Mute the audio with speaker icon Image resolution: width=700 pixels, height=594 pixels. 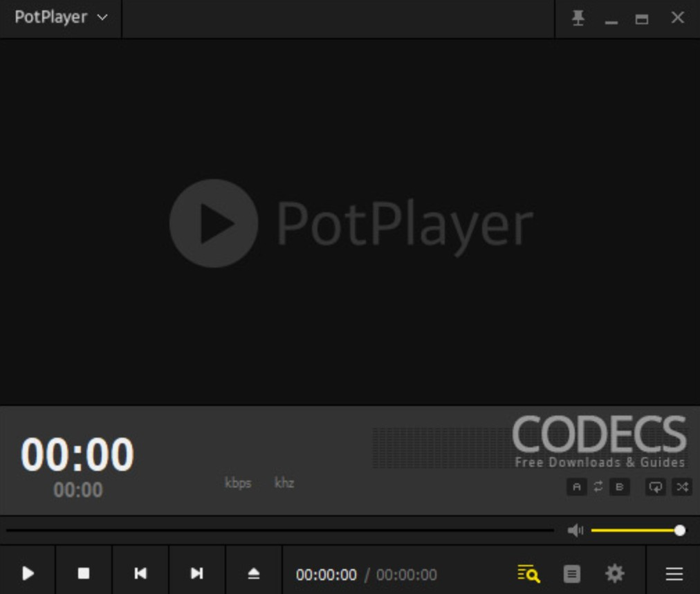[575, 530]
